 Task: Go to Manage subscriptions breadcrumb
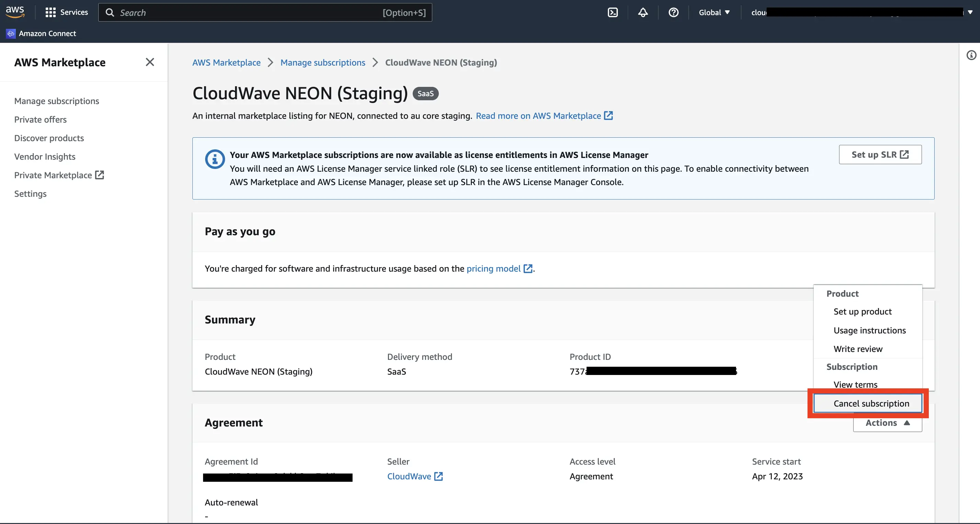(323, 62)
